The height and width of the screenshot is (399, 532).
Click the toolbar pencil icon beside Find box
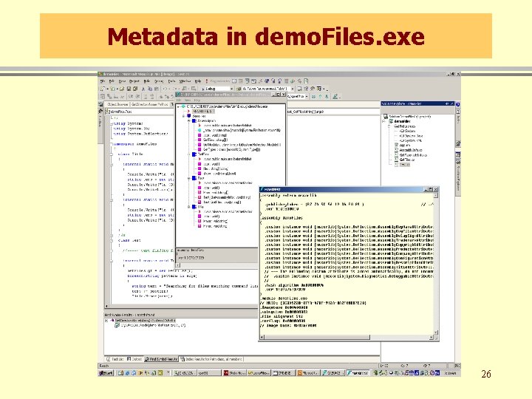(335, 97)
